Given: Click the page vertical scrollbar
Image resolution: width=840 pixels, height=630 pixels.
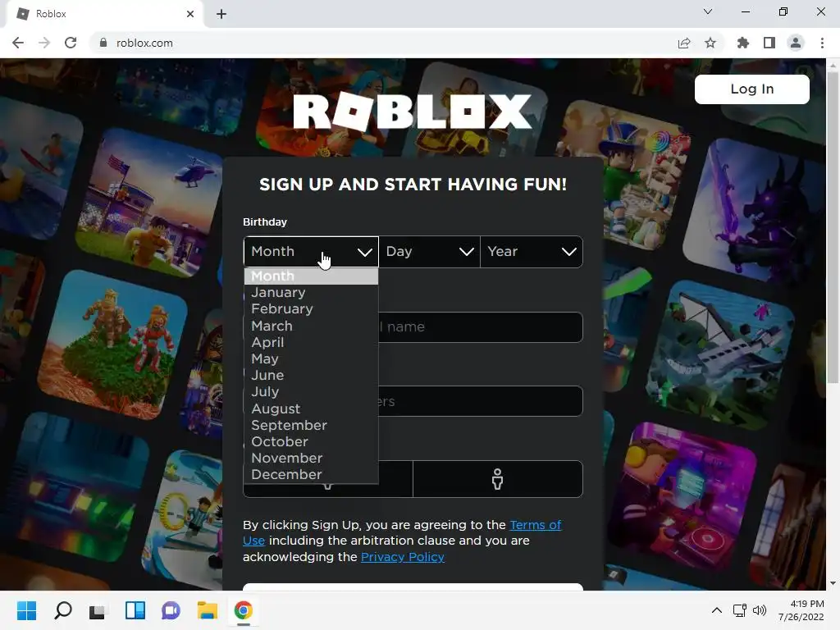Looking at the screenshot, I should tap(833, 228).
